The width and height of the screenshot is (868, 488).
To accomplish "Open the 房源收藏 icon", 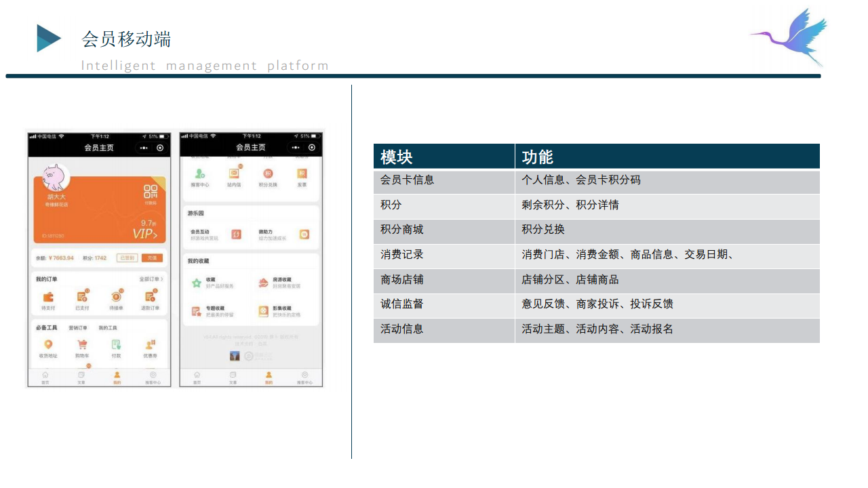I will [x=263, y=283].
